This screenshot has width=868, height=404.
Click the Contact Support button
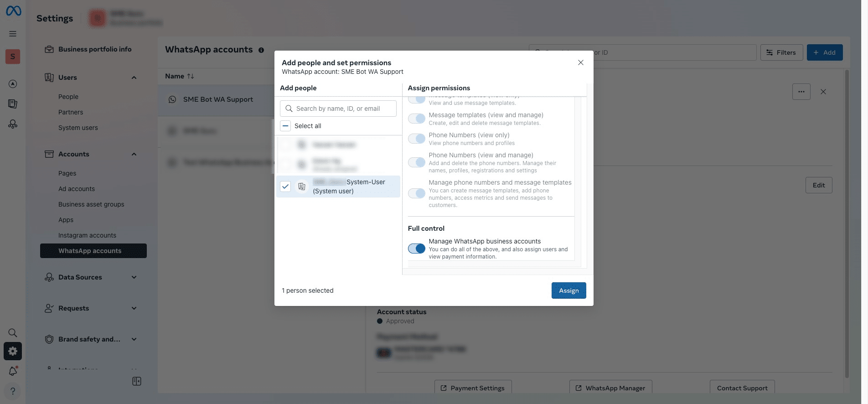pos(742,387)
